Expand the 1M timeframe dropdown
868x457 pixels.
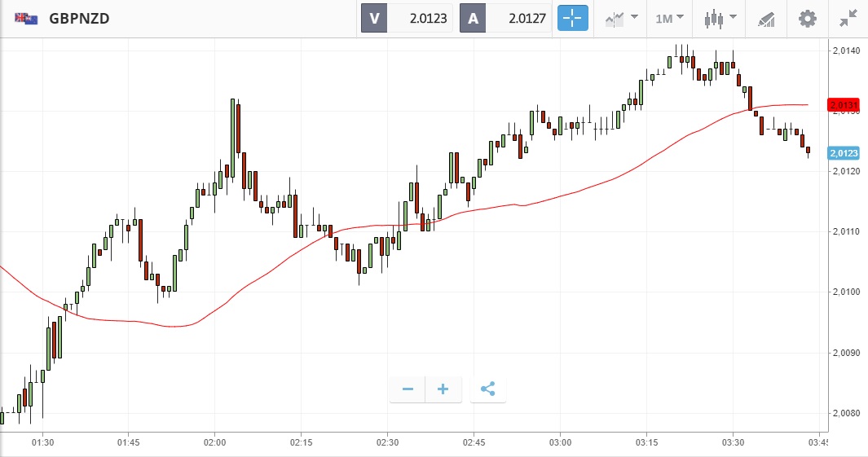pyautogui.click(x=669, y=18)
